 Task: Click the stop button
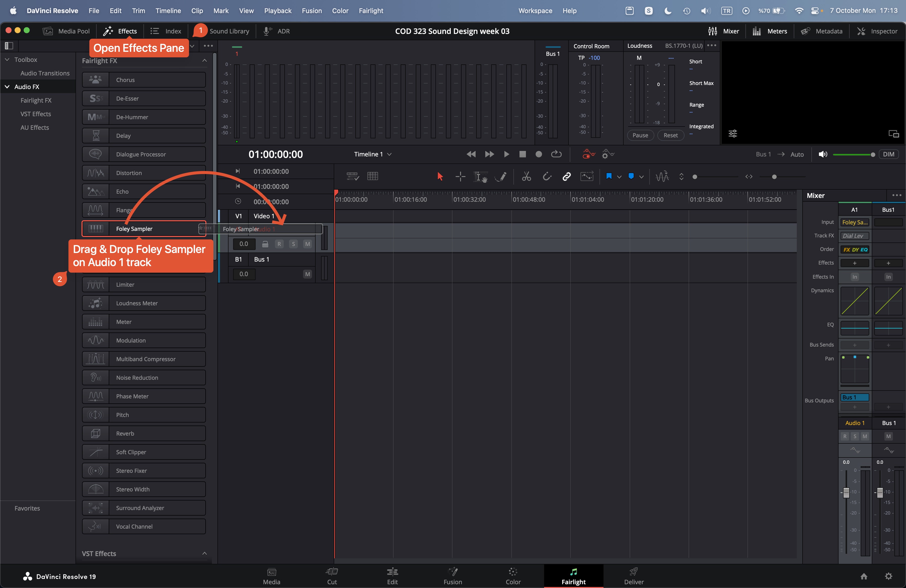point(523,154)
